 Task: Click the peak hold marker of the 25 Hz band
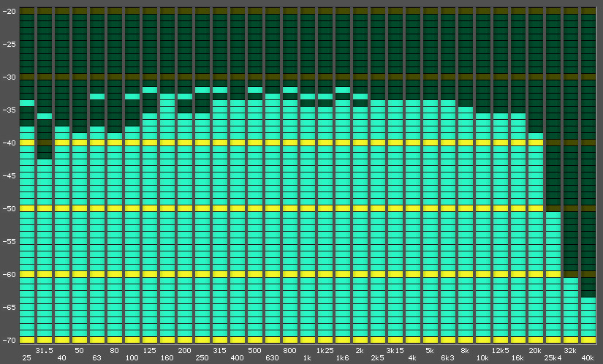(27, 103)
